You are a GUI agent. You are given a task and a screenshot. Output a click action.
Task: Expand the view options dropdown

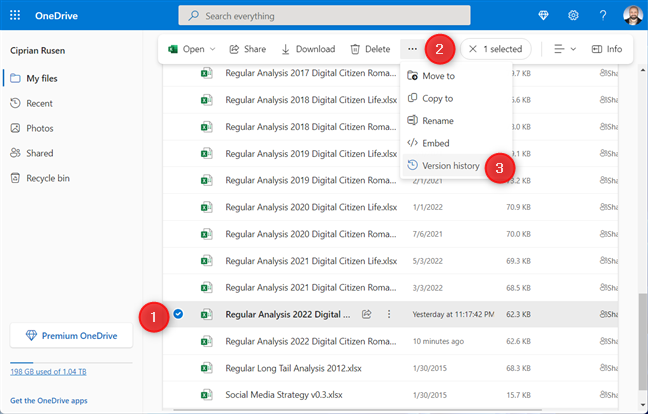pos(565,49)
